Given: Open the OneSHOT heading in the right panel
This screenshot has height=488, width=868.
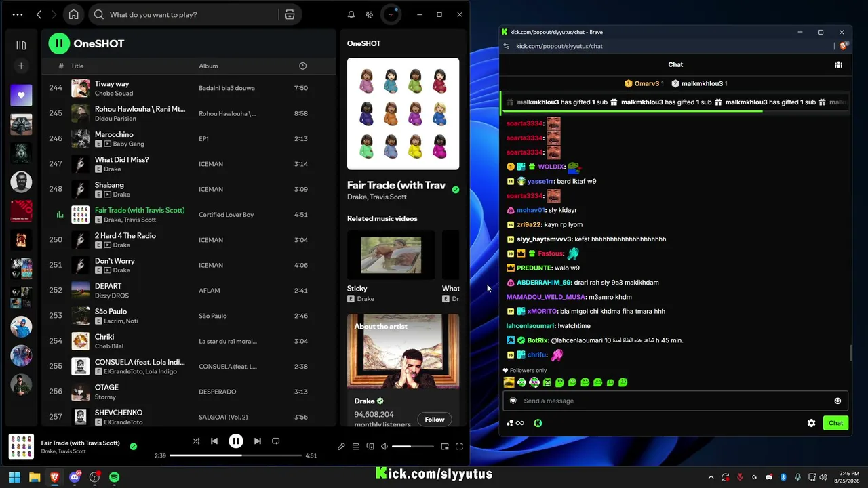Looking at the screenshot, I should point(363,43).
